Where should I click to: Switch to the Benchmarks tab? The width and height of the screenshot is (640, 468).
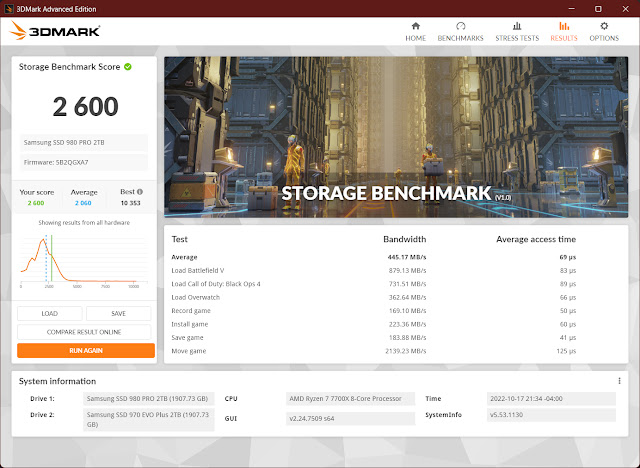[460, 32]
